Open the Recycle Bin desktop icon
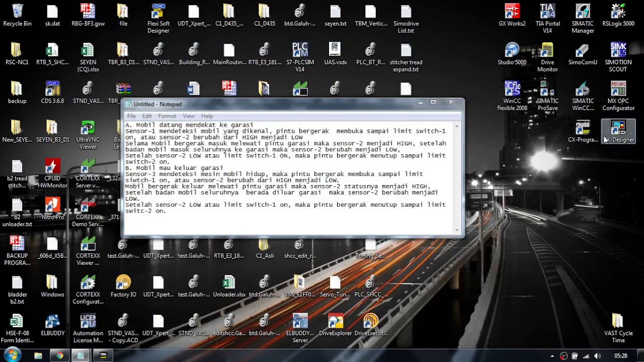This screenshot has height=362, width=644. pos(17,15)
